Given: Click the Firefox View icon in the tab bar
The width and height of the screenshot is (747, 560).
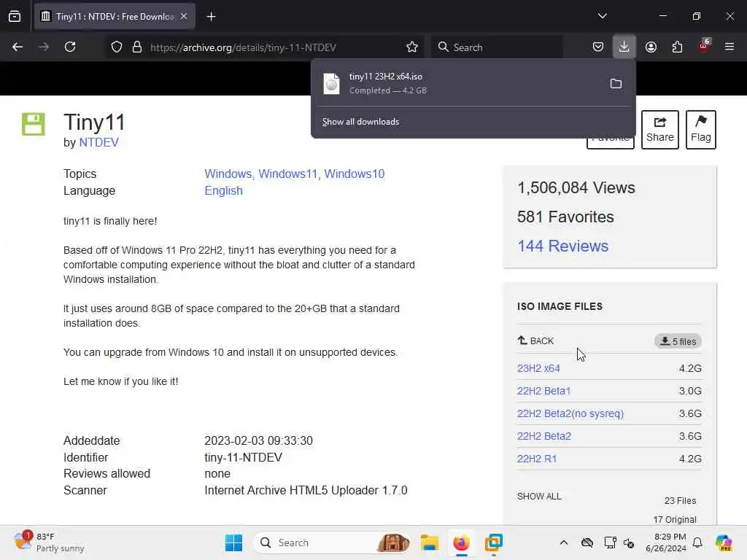Looking at the screenshot, I should tap(15, 17).
